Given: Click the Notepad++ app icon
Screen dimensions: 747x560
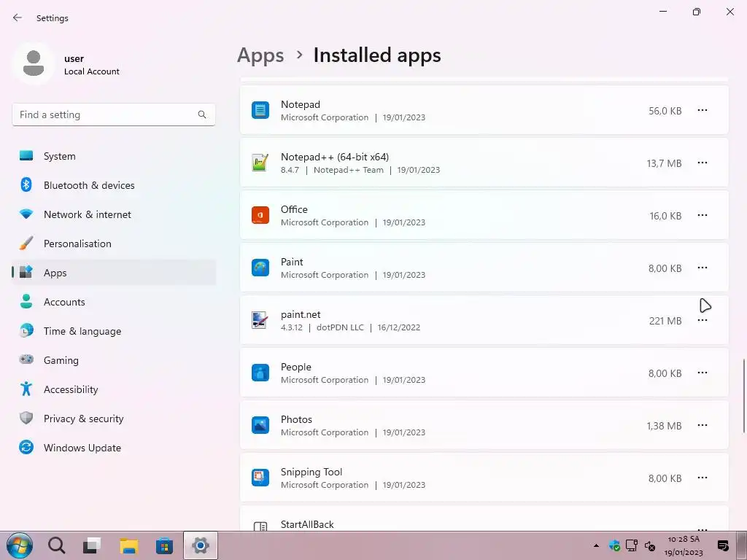Looking at the screenshot, I should (260, 163).
